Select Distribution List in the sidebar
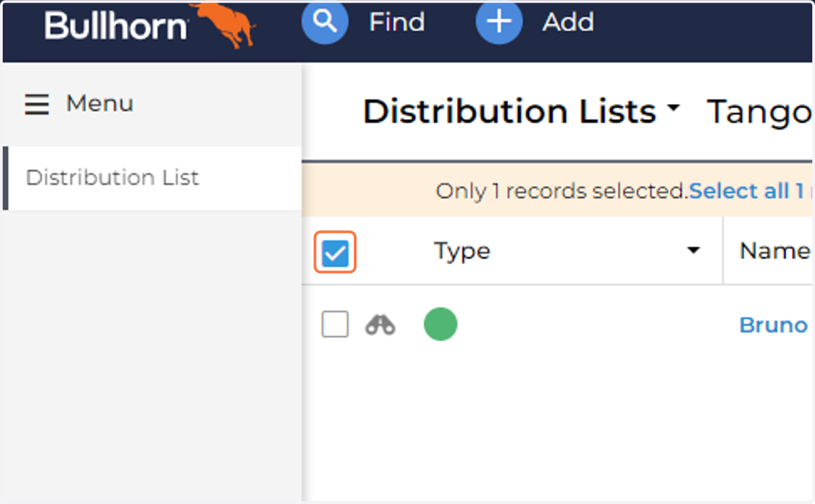The height and width of the screenshot is (504, 815). click(x=152, y=178)
